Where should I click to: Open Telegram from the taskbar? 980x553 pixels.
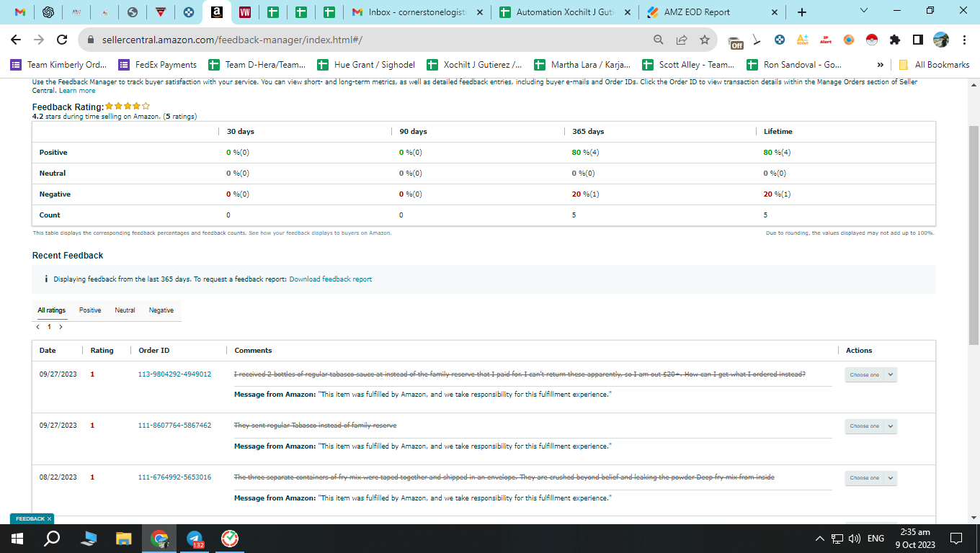[195, 539]
